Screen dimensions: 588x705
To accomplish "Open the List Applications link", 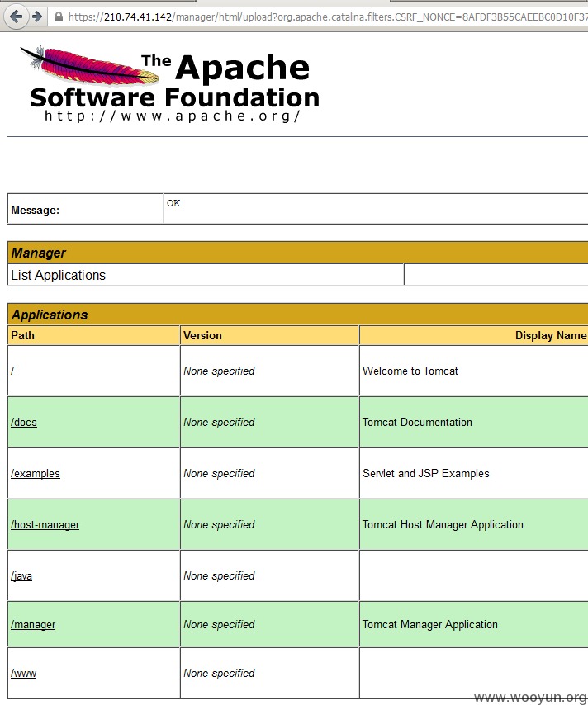I will [x=58, y=275].
